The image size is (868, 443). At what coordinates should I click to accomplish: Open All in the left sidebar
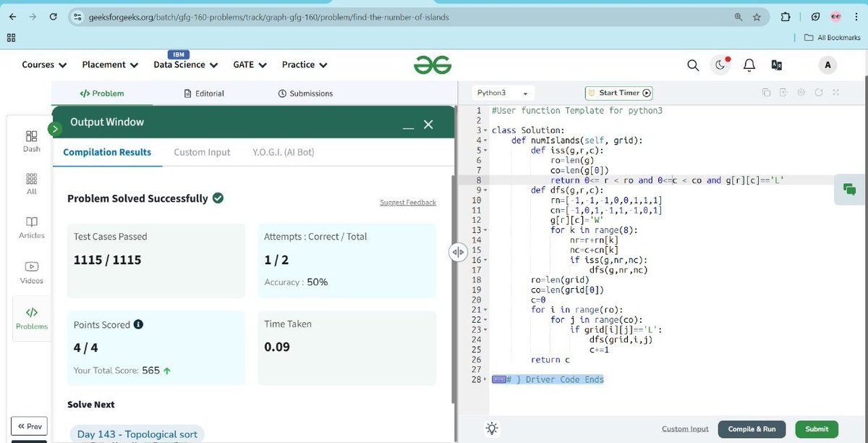pyautogui.click(x=31, y=184)
